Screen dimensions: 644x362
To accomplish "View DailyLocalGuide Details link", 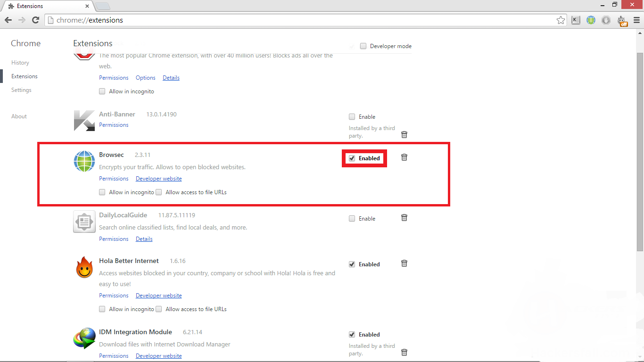I will click(144, 239).
